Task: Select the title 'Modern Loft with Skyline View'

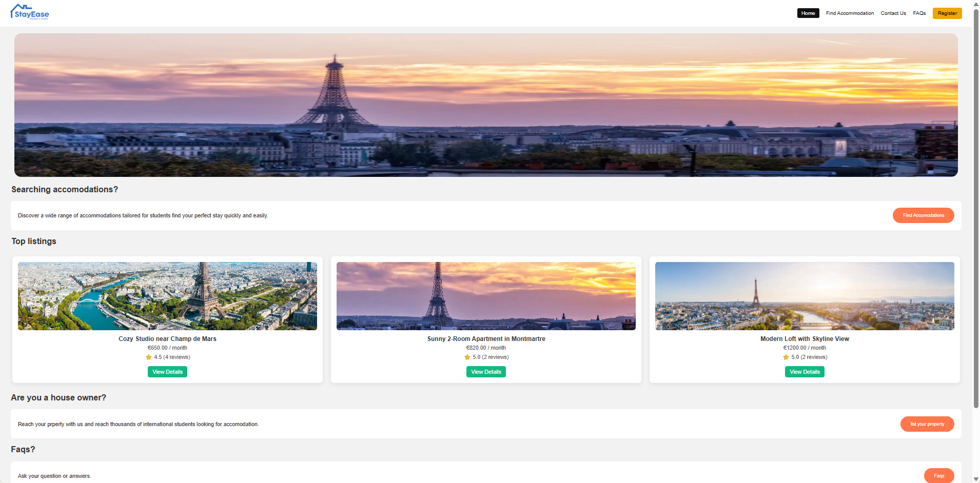Action: pyautogui.click(x=805, y=339)
